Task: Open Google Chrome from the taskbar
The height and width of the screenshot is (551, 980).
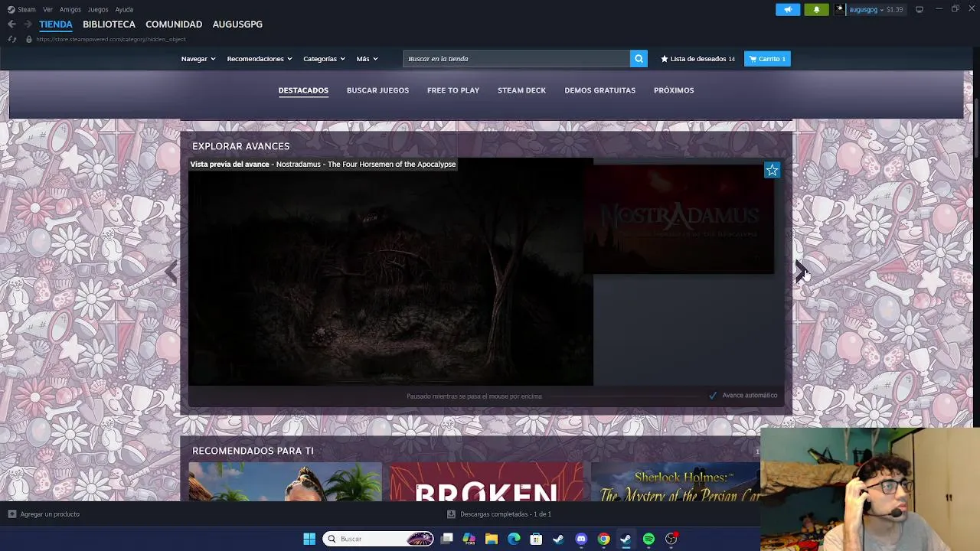Action: pyautogui.click(x=603, y=539)
